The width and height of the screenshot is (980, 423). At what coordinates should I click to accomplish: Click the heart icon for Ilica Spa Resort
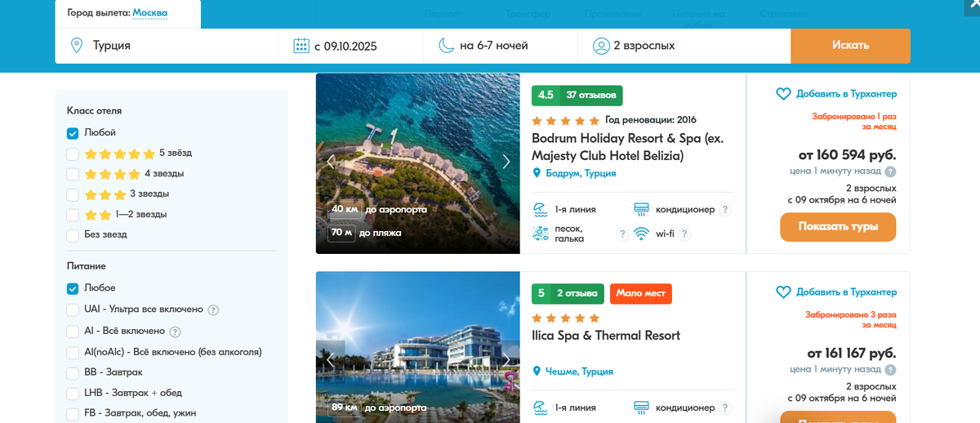[783, 292]
